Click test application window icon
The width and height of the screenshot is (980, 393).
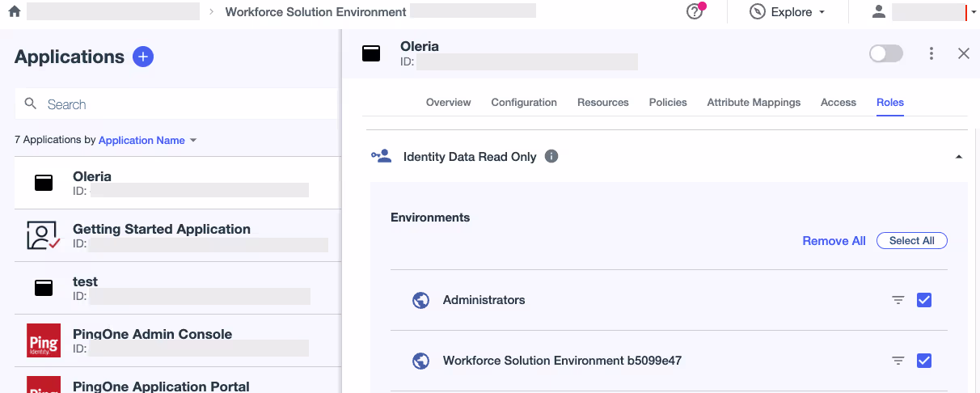(44, 288)
